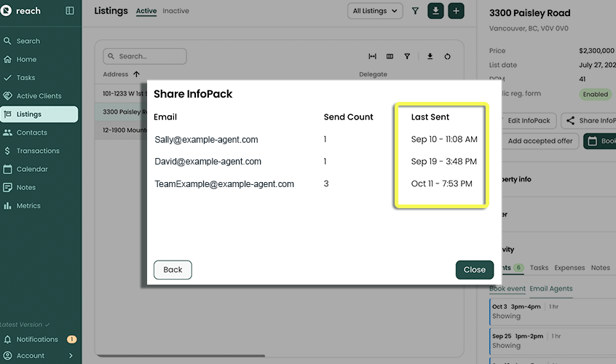Open Transactions in the sidebar
This screenshot has width=616, height=364.
(x=42, y=151)
